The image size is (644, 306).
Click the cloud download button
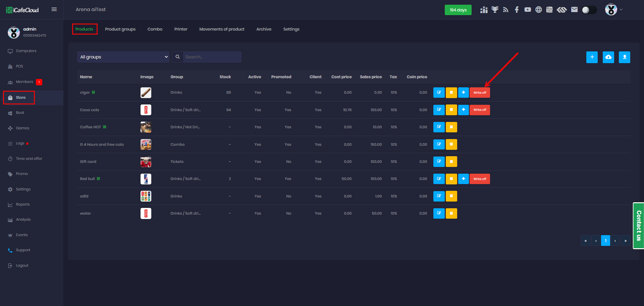608,57
